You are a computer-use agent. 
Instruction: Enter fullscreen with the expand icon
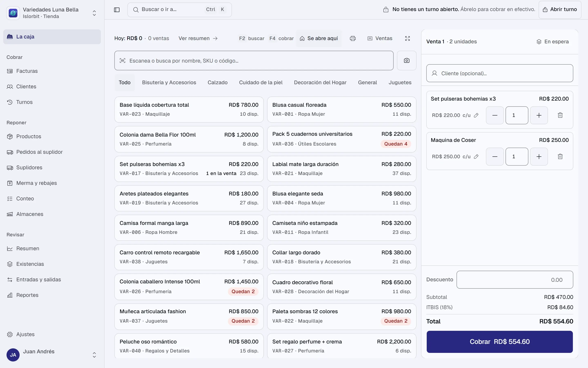click(x=408, y=38)
